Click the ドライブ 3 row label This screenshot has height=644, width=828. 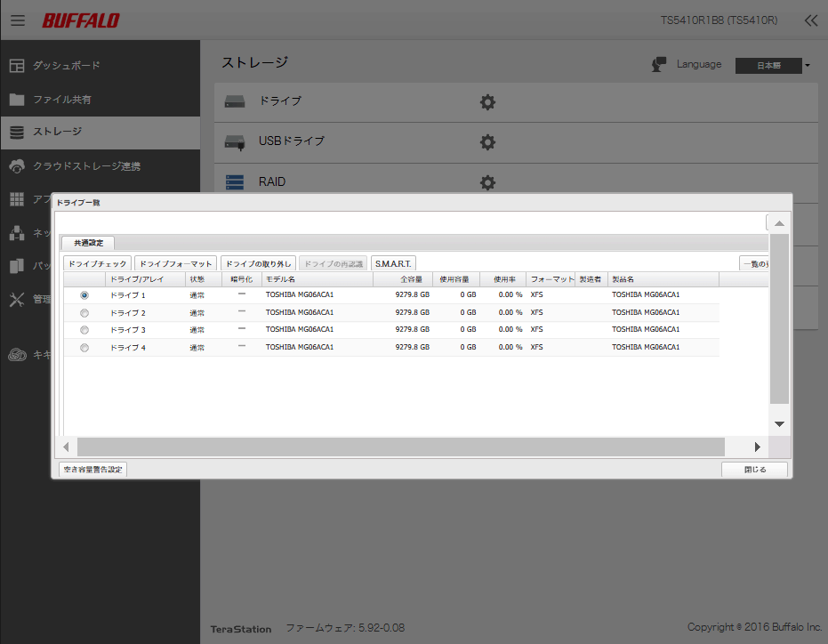point(128,330)
